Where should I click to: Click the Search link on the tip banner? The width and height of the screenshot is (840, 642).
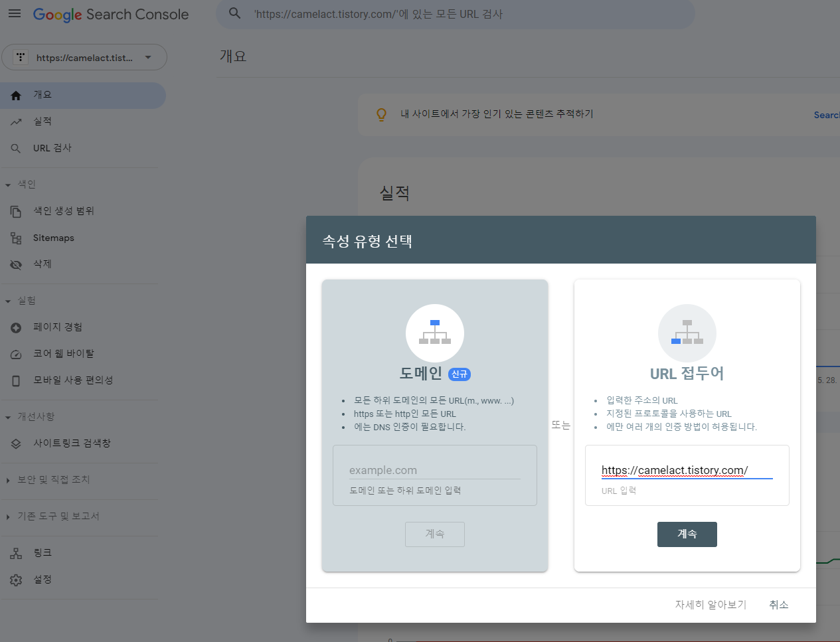(827, 116)
